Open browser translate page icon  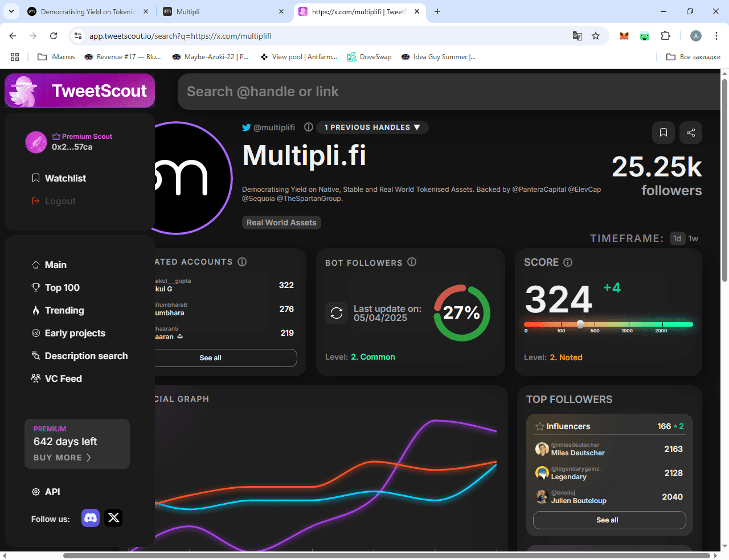578,36
